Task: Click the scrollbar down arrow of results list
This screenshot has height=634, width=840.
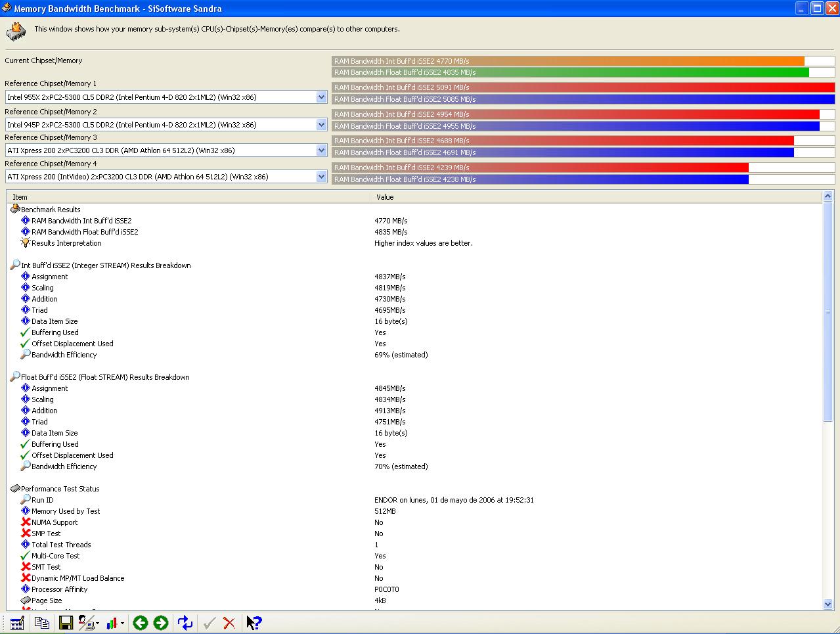Action: tap(828, 604)
